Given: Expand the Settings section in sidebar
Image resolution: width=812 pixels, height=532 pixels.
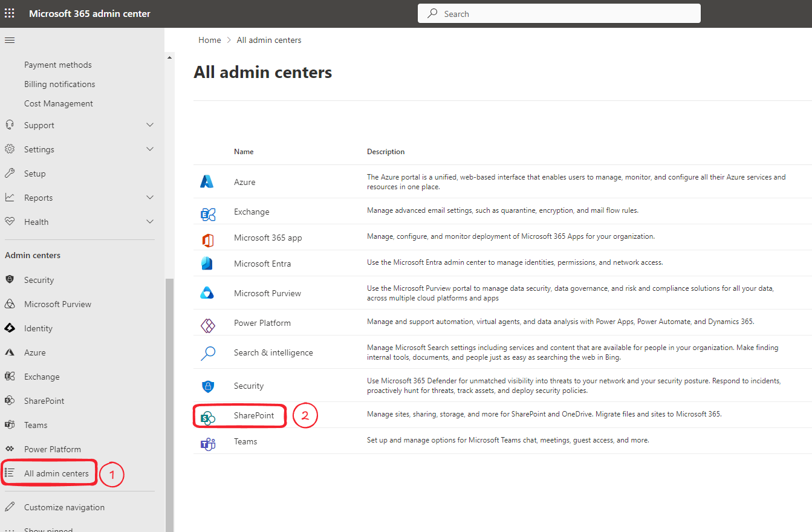Looking at the screenshot, I should 150,149.
